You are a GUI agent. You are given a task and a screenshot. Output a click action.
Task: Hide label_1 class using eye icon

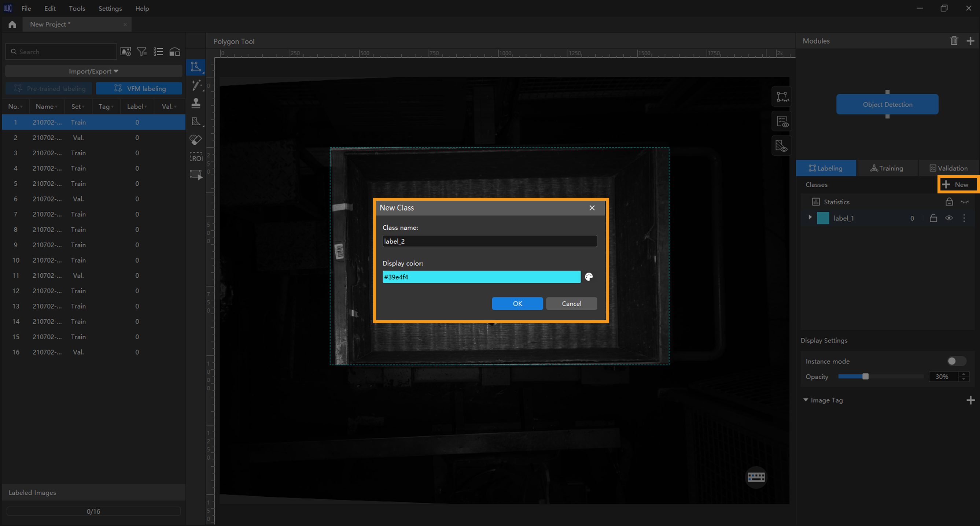[x=949, y=218]
